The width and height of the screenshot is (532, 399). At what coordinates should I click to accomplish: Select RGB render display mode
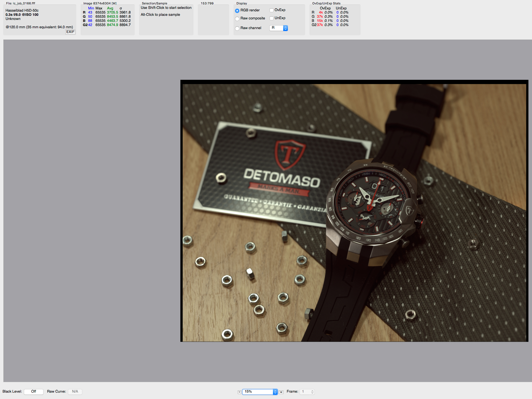(x=237, y=11)
